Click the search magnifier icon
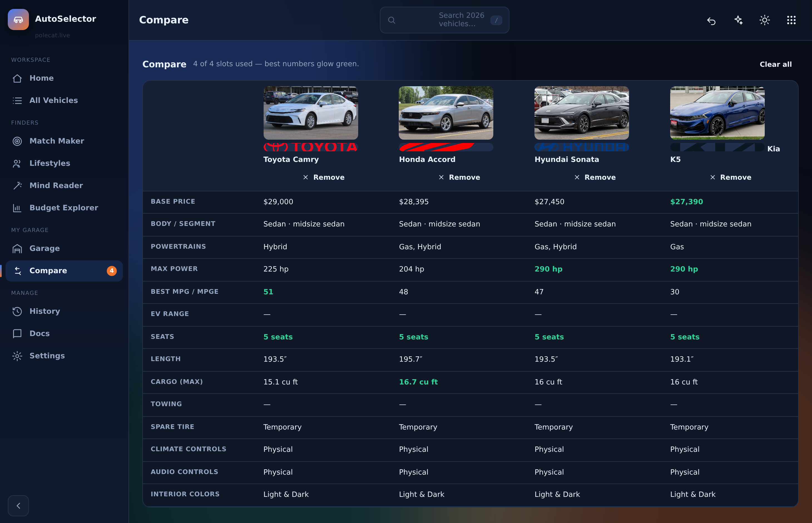 392,20
